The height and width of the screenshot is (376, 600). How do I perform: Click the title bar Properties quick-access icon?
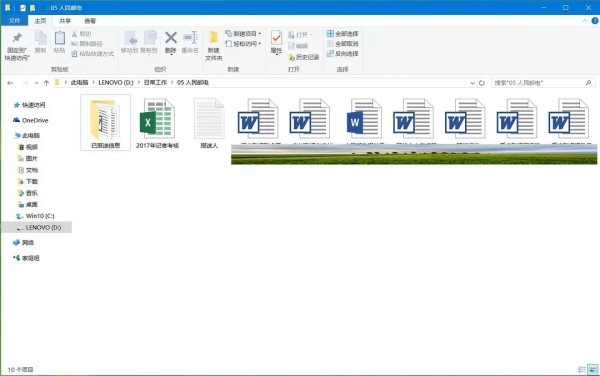pos(23,8)
